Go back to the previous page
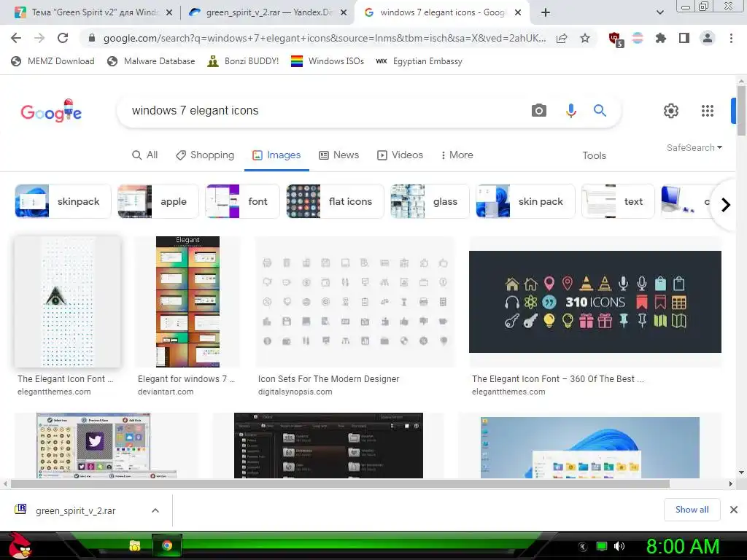747x560 pixels. 16,38
